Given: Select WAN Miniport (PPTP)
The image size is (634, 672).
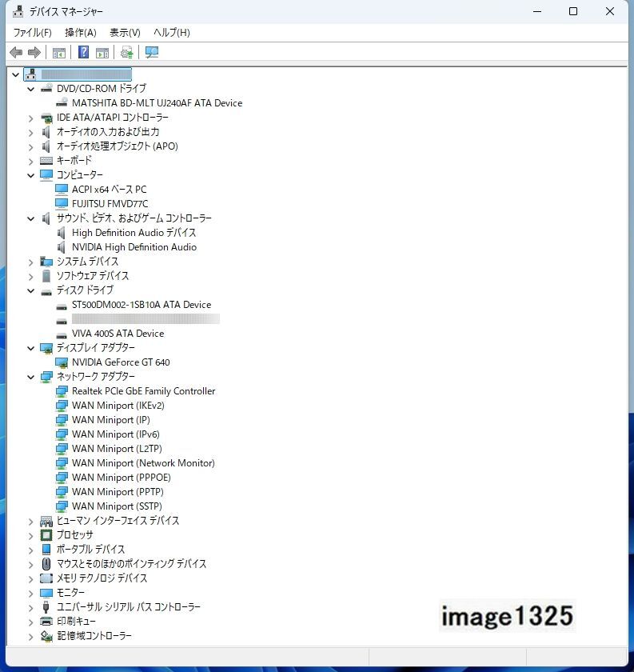Looking at the screenshot, I should coord(118,492).
